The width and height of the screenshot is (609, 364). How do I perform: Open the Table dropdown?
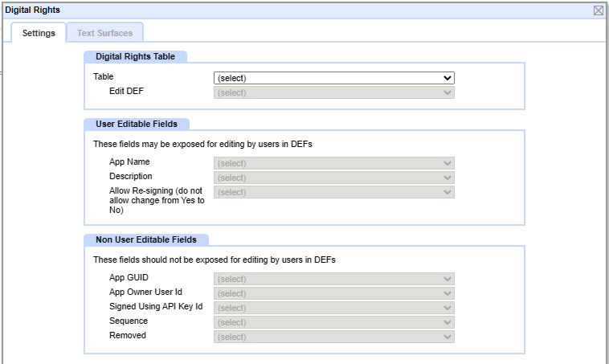pyautogui.click(x=334, y=78)
